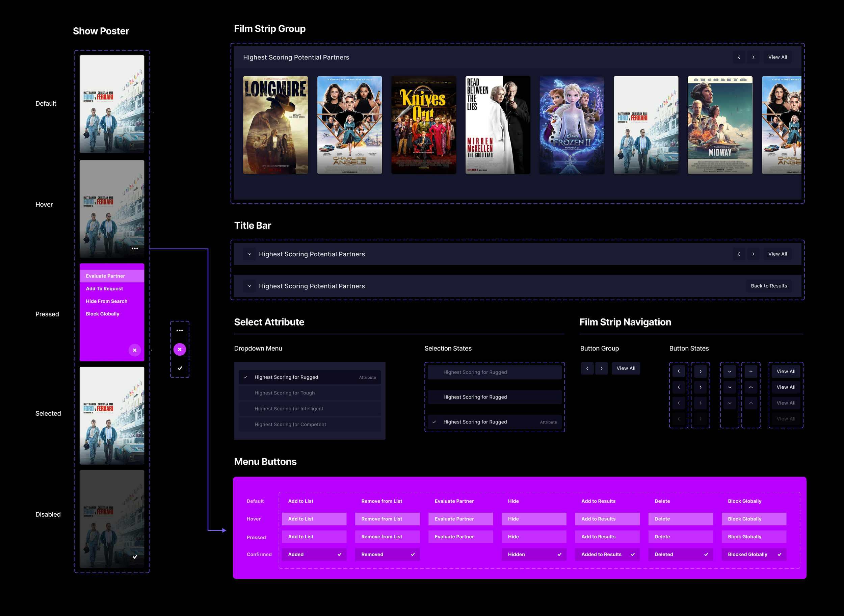
Task: Choose 'Add To Request' in poster menu
Action: 104,289
